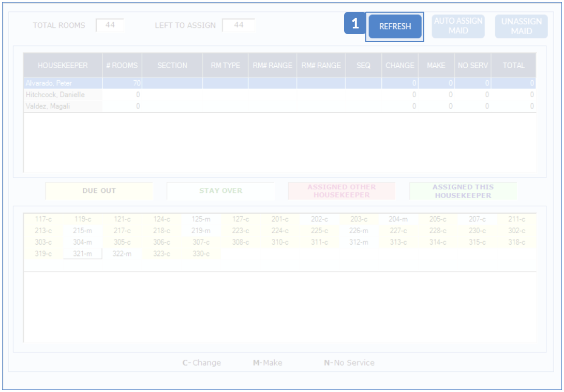Choose Valdez, Magali housekeeper row

click(63, 106)
